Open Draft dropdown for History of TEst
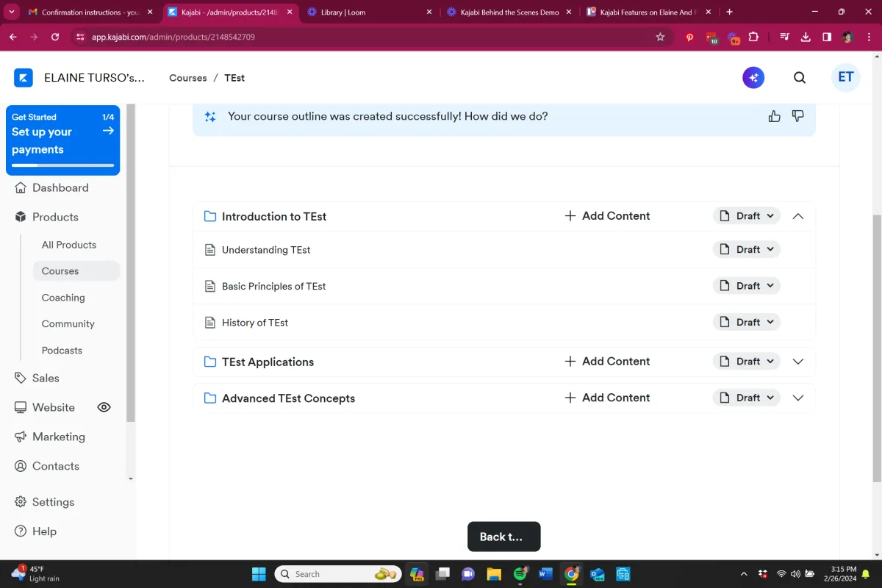 pyautogui.click(x=747, y=322)
